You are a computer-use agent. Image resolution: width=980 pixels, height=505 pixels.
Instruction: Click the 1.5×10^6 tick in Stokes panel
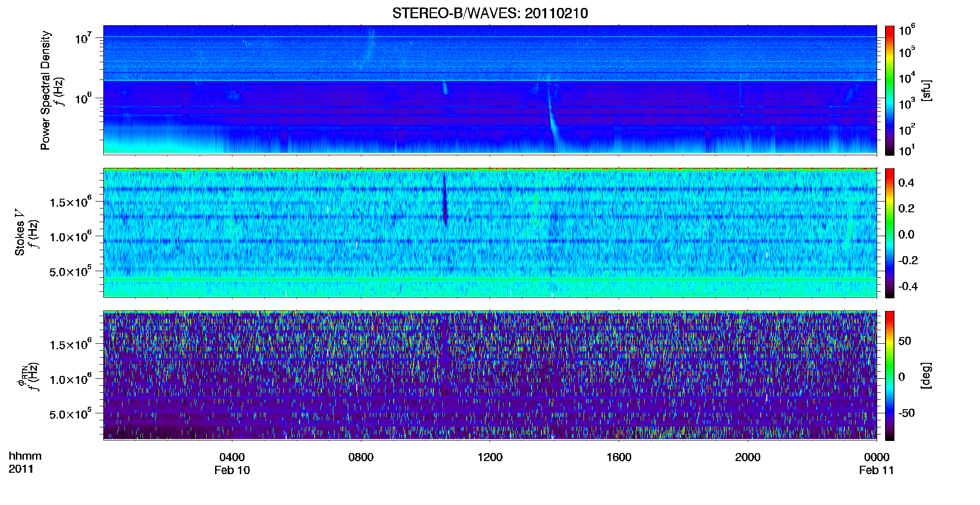point(70,202)
